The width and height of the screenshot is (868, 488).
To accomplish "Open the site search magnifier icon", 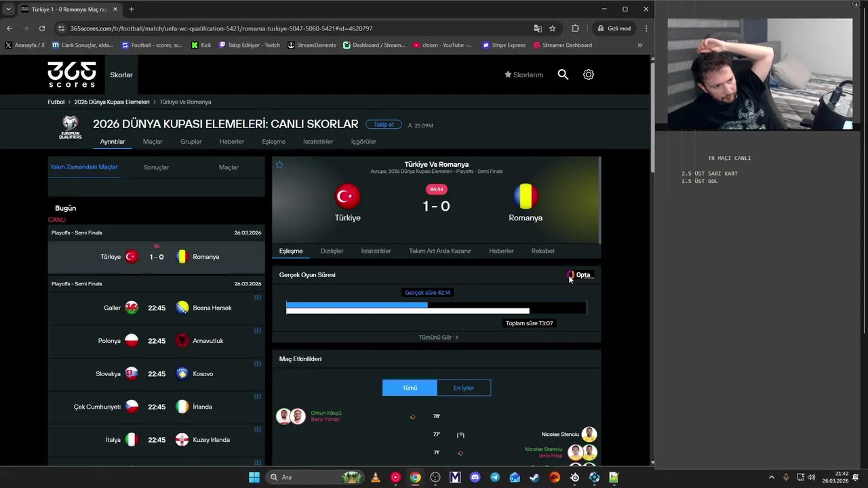I will click(563, 75).
